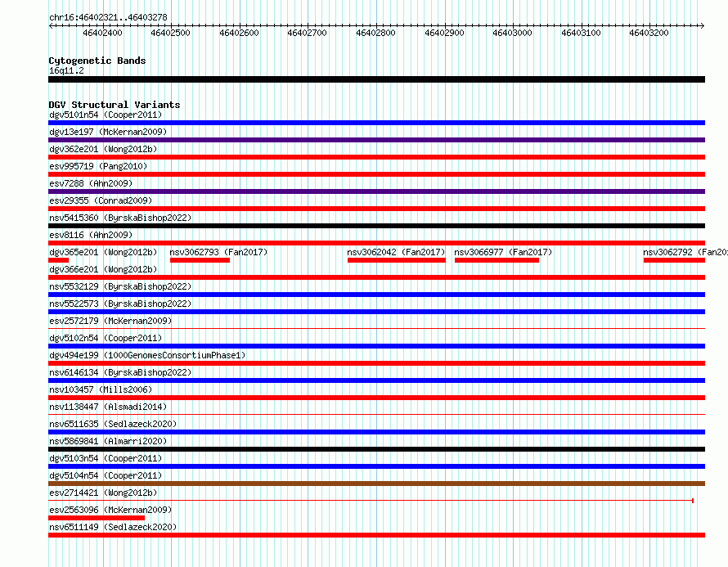Screen dimensions: 728x567
Task: Select nsv6146134 (ByrskaBishop2022) label
Action: (120, 372)
